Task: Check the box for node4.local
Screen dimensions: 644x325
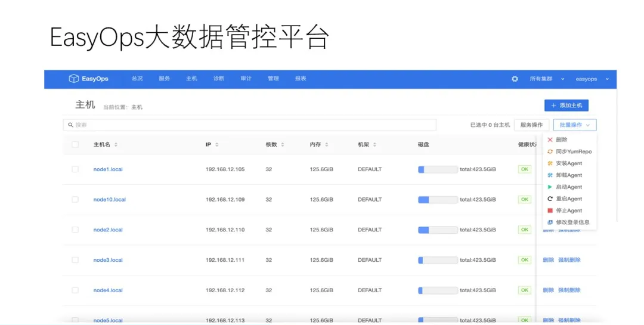Action: click(75, 290)
